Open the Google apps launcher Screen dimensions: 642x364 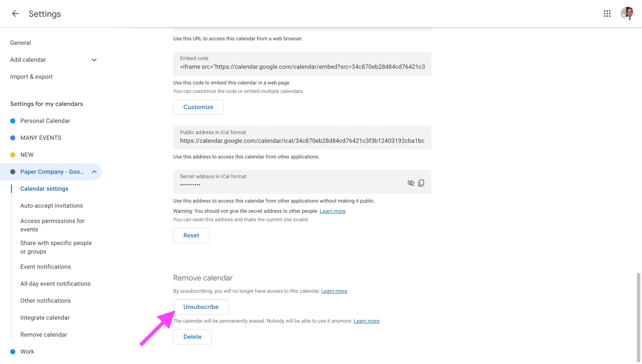pyautogui.click(x=607, y=14)
